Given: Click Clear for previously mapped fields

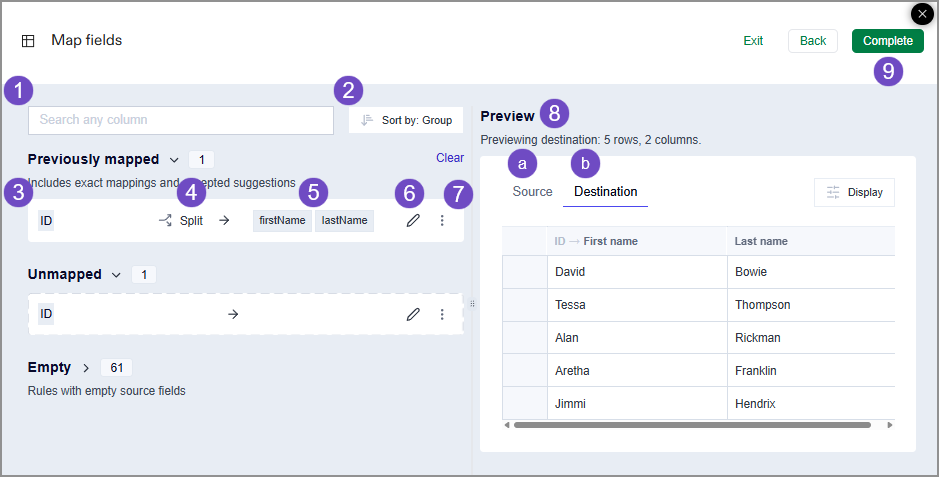Looking at the screenshot, I should [x=450, y=158].
